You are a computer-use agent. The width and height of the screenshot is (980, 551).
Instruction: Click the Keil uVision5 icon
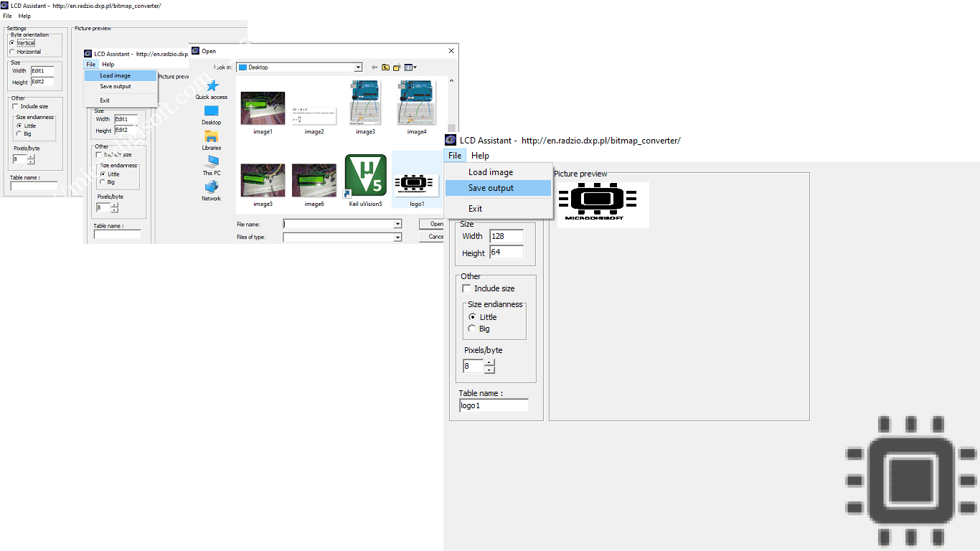tap(365, 174)
